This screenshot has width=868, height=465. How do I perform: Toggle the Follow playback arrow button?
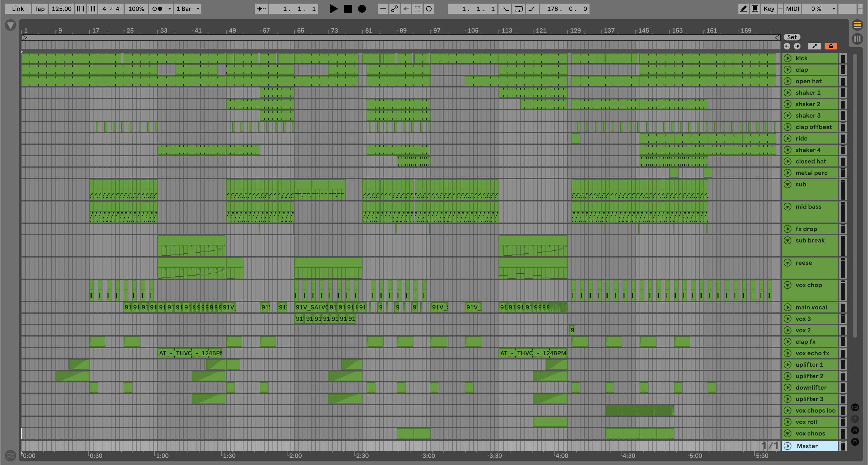261,9
